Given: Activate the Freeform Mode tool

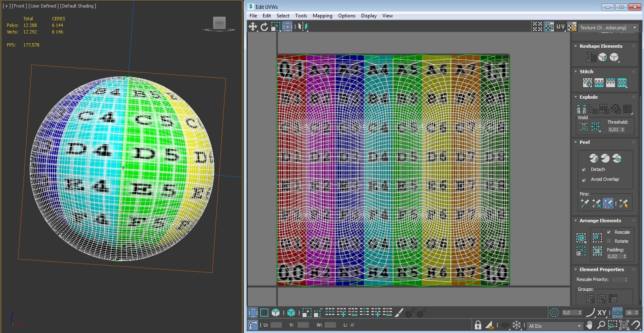Looking at the screenshot, I should pos(287,27).
